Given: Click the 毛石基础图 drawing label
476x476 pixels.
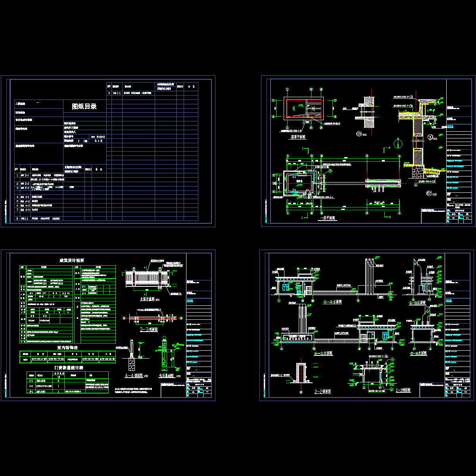Looking at the screenshot, I should (x=166, y=376).
